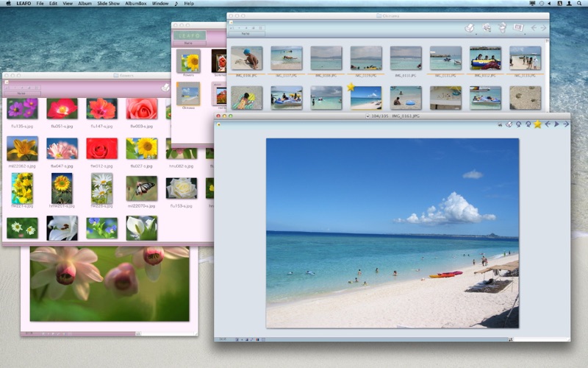The image size is (588, 368).
Task: Select IMG_0107.JPG thumbnail in Okinawa window
Action: click(x=286, y=58)
